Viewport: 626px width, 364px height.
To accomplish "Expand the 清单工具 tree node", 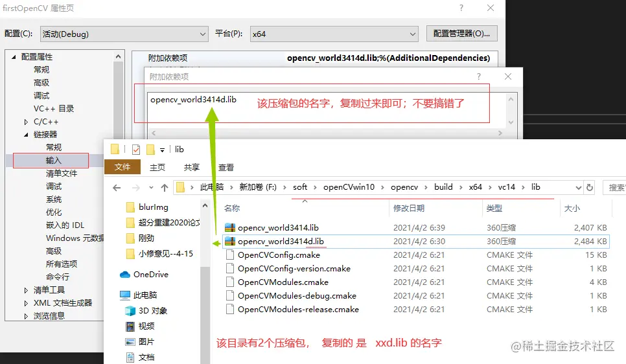I will point(26,290).
